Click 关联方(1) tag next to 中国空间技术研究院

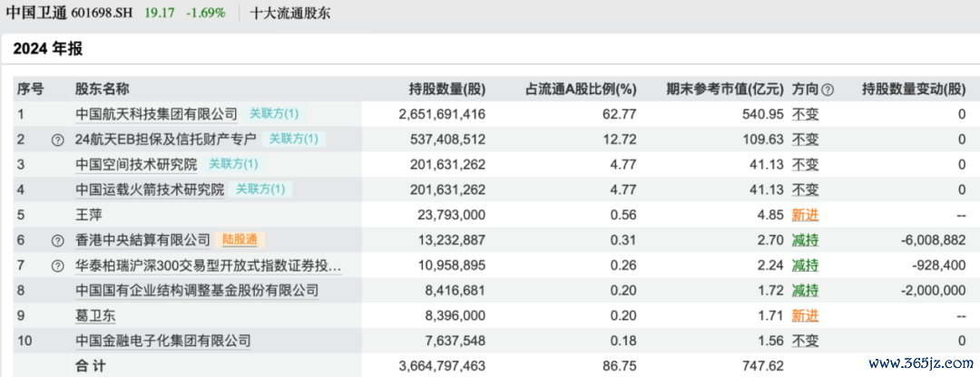233,164
